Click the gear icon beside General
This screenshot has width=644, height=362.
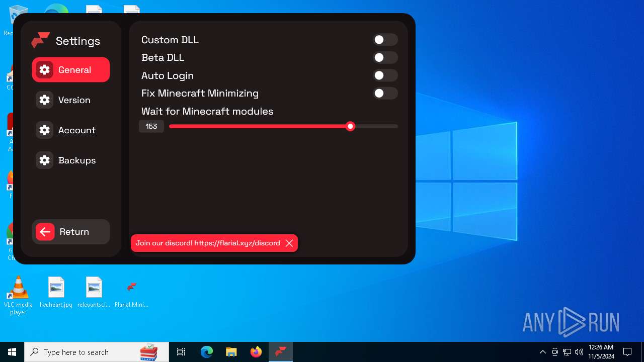click(45, 70)
